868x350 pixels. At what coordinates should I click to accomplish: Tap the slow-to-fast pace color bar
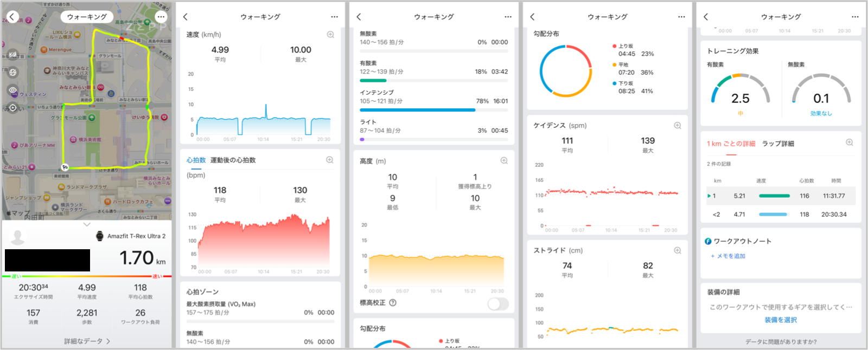(87, 276)
